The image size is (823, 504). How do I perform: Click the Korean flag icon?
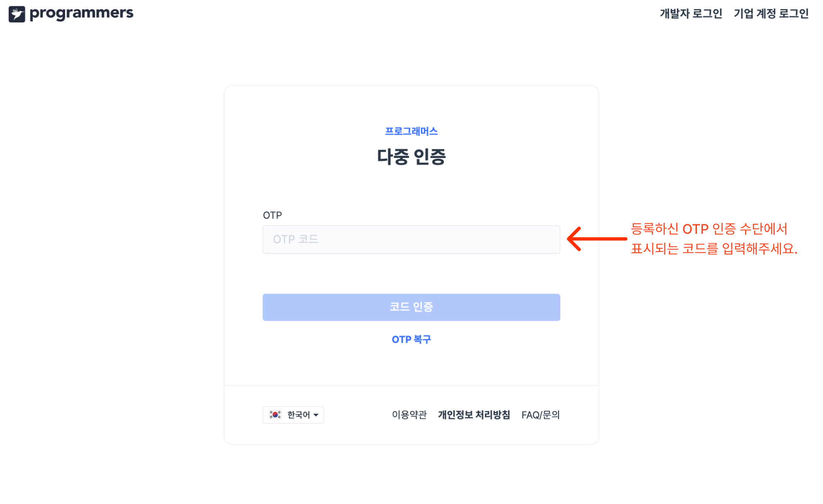point(275,414)
